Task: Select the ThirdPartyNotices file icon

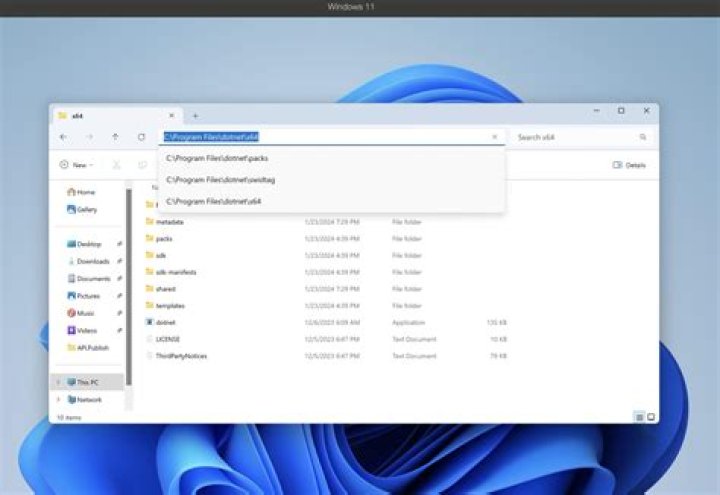Action: click(x=150, y=355)
